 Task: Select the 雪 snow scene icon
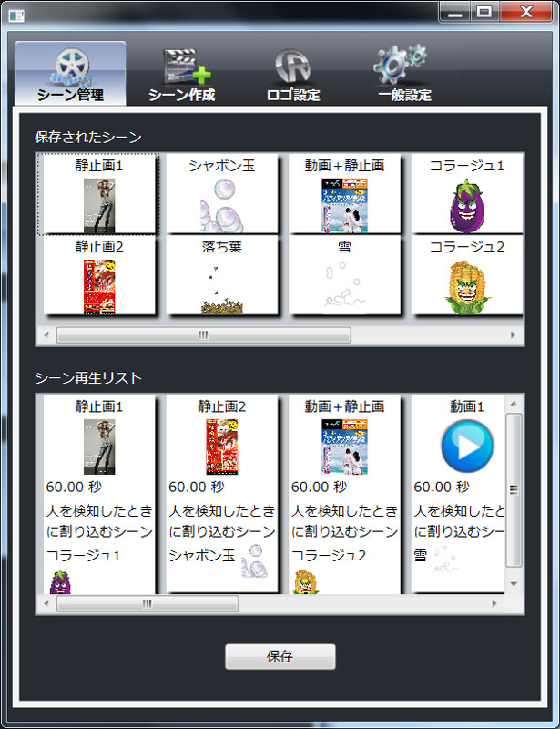(x=342, y=284)
